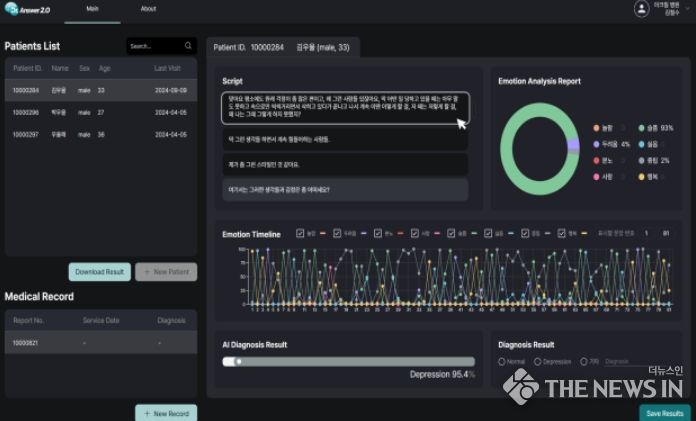This screenshot has height=421, width=696.
Task: Click the AI Diagnosis slider handle
Action: coord(239,361)
